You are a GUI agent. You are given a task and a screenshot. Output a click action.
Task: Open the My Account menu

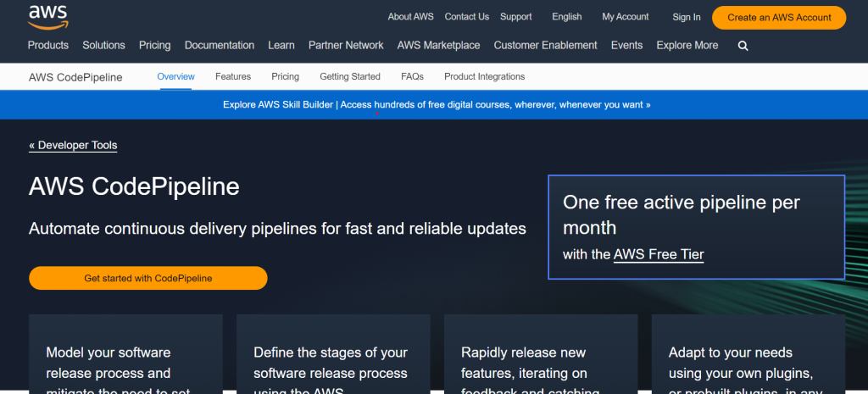[625, 16]
